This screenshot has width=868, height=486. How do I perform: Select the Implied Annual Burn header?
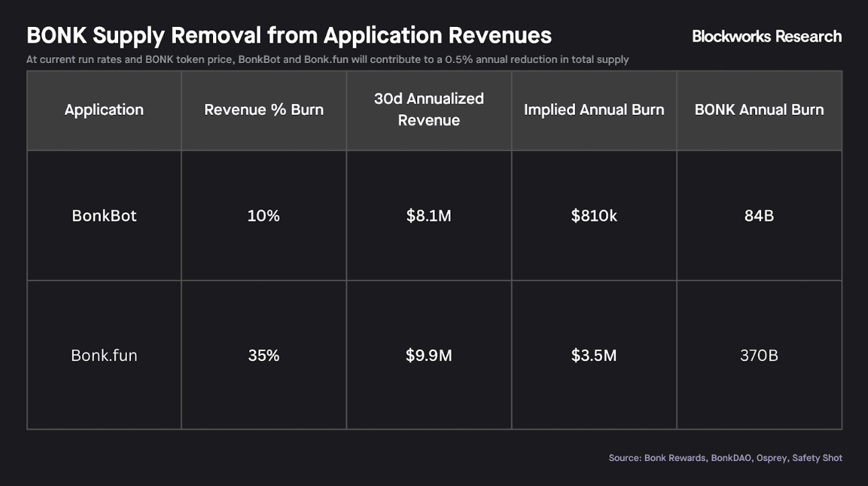tap(594, 109)
